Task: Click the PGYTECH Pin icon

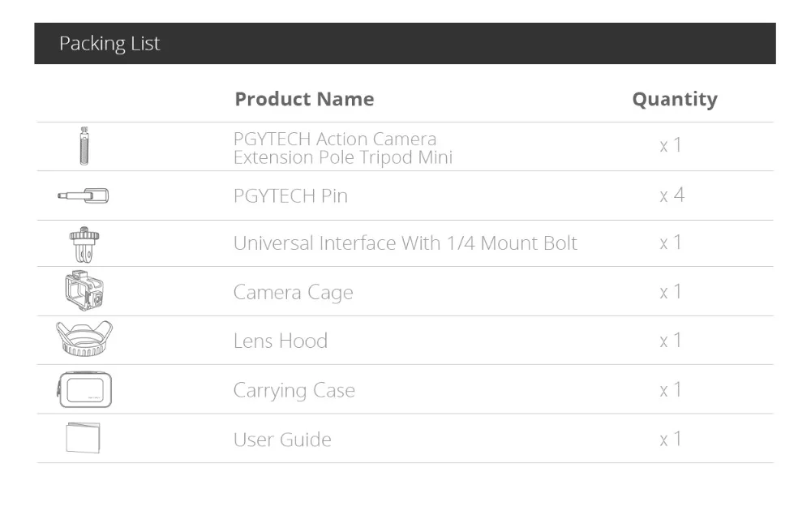Action: 83,195
